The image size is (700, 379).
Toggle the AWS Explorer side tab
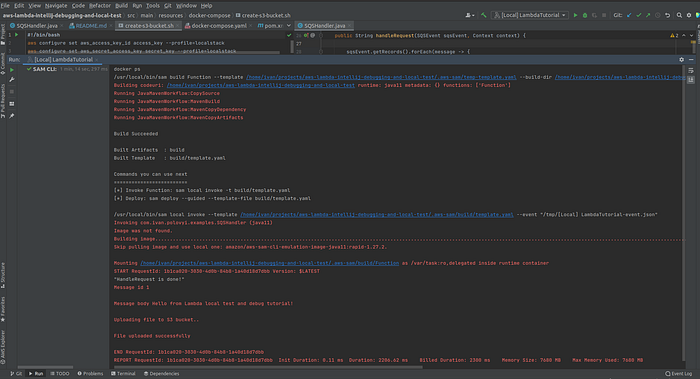pos(3,347)
